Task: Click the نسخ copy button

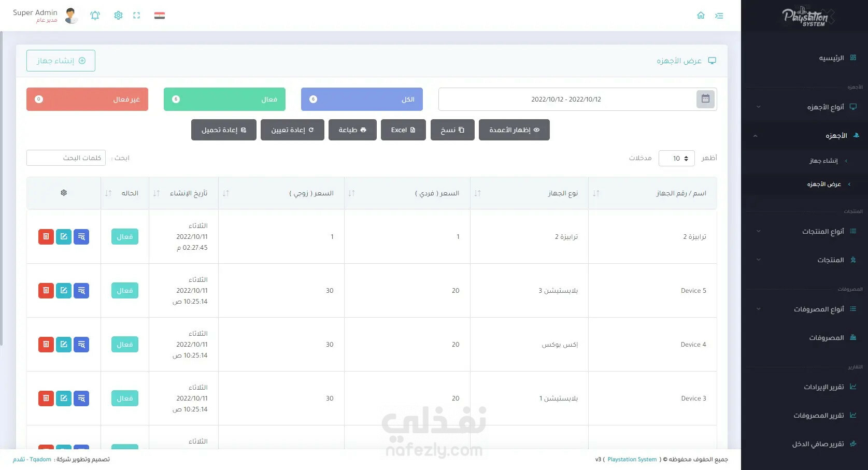Action: click(452, 130)
